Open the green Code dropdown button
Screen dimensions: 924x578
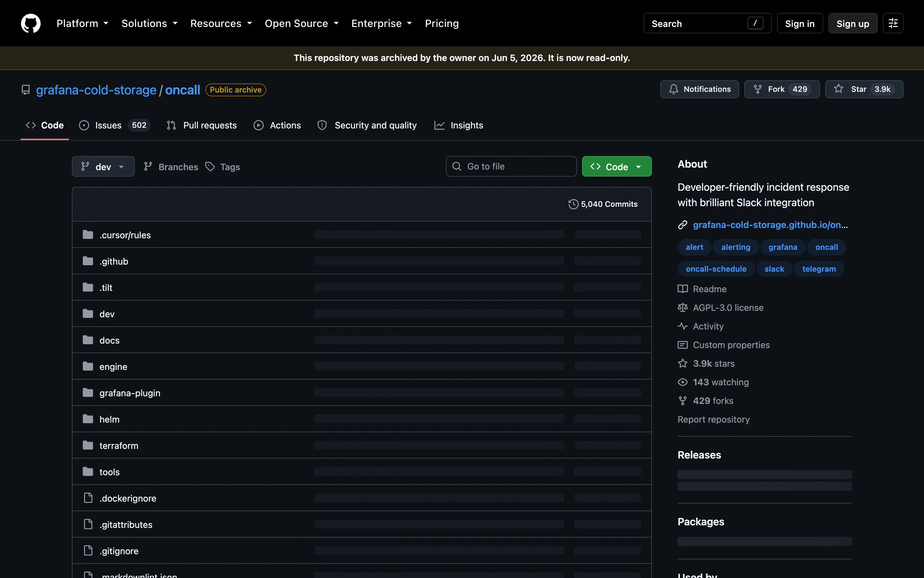[617, 167]
